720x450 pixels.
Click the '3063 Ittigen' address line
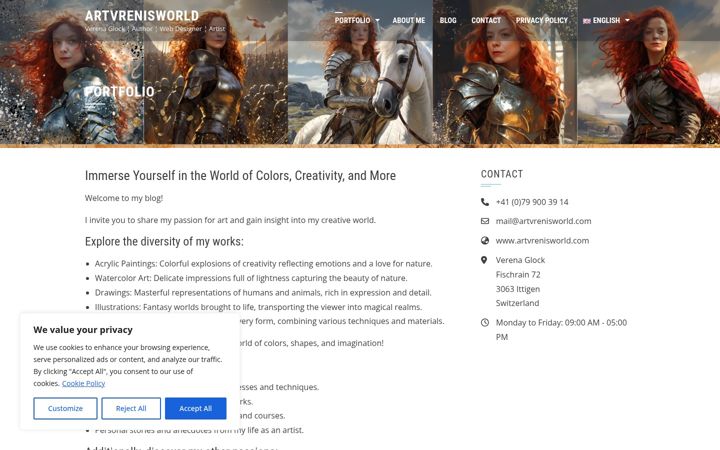(x=518, y=289)
